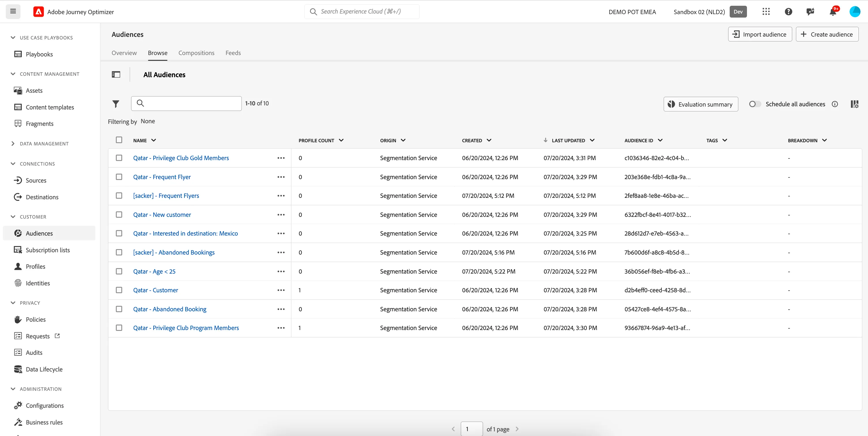Open Qatar - Interested in destination: Mexico audience
The height and width of the screenshot is (436, 868).
pos(185,233)
